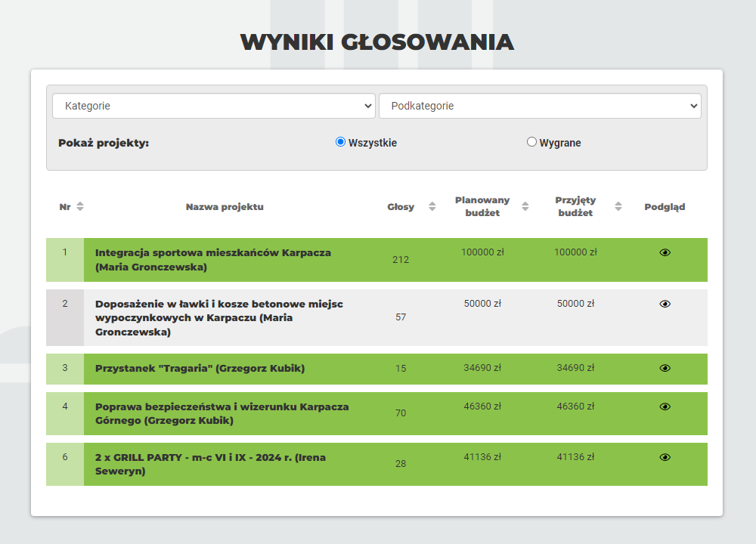Click the Nazwa projektu column header

225,207
